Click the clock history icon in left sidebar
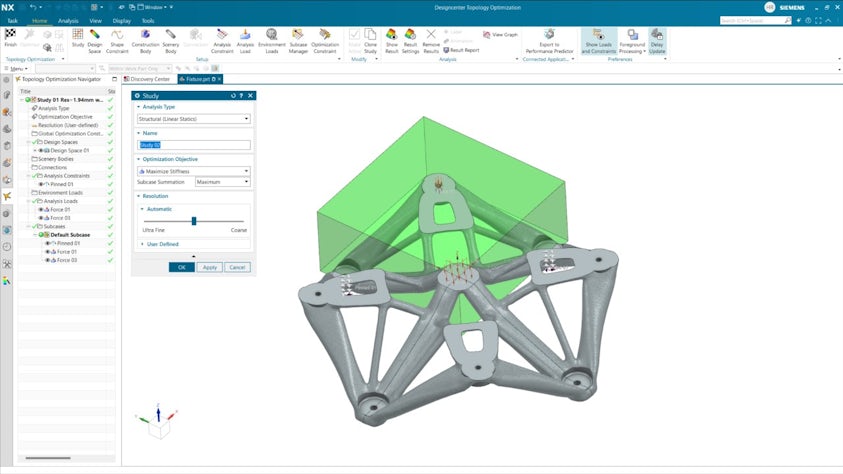Viewport: 843px width, 474px height. 6,247
